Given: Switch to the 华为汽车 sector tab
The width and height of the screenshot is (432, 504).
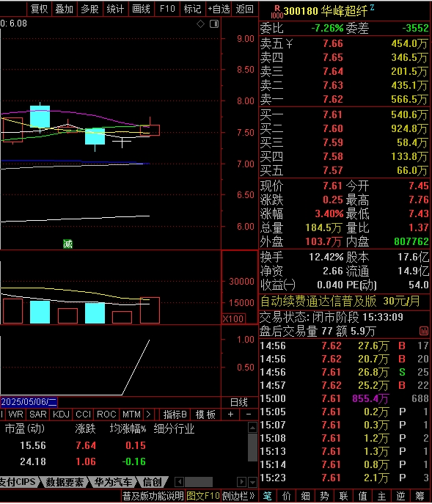Looking at the screenshot, I should tap(113, 482).
